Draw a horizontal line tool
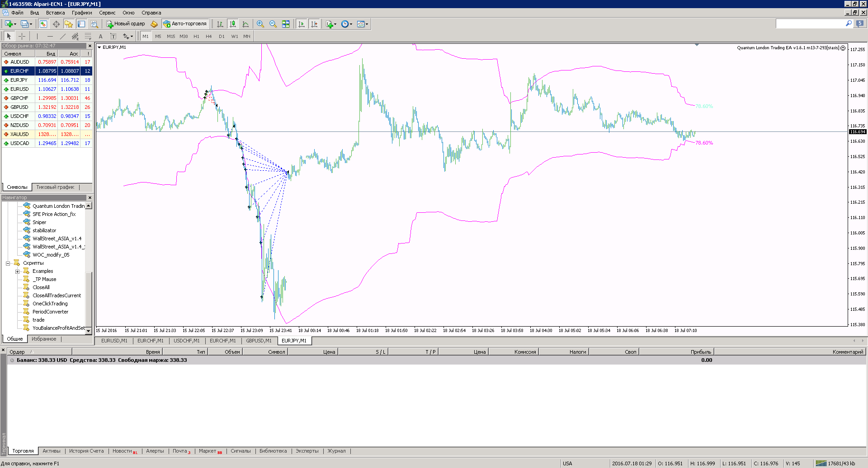 coord(50,36)
